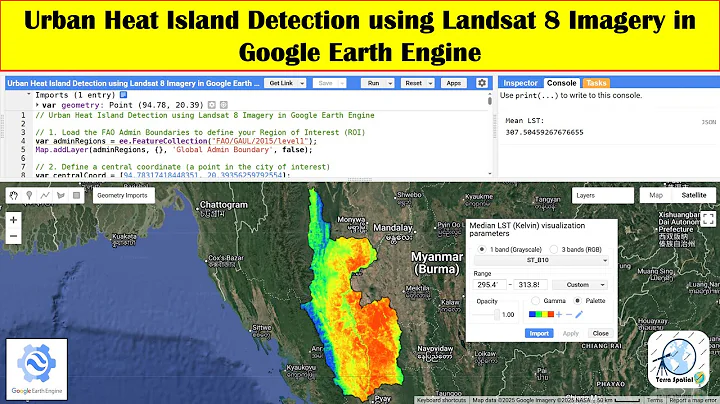Click Report a map error link

click(x=693, y=400)
